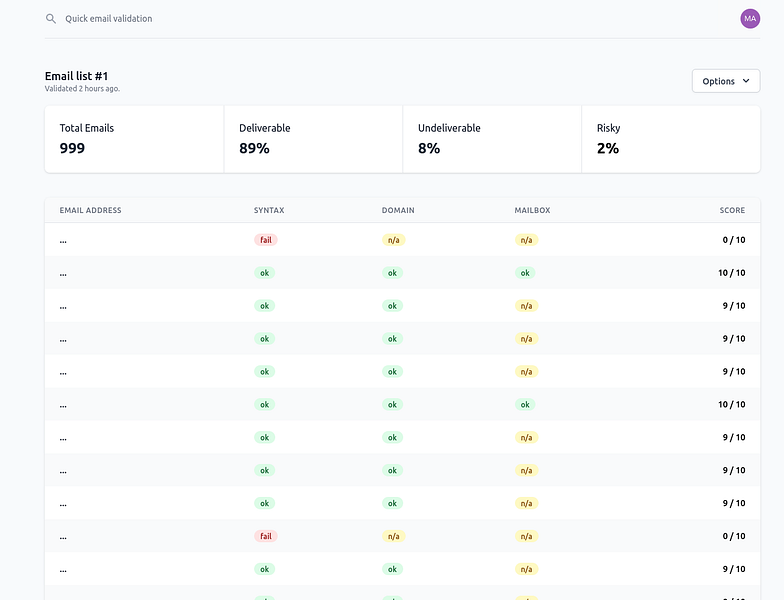Click the green mailbox ok badge in second row
The image size is (784, 600).
[x=525, y=273]
